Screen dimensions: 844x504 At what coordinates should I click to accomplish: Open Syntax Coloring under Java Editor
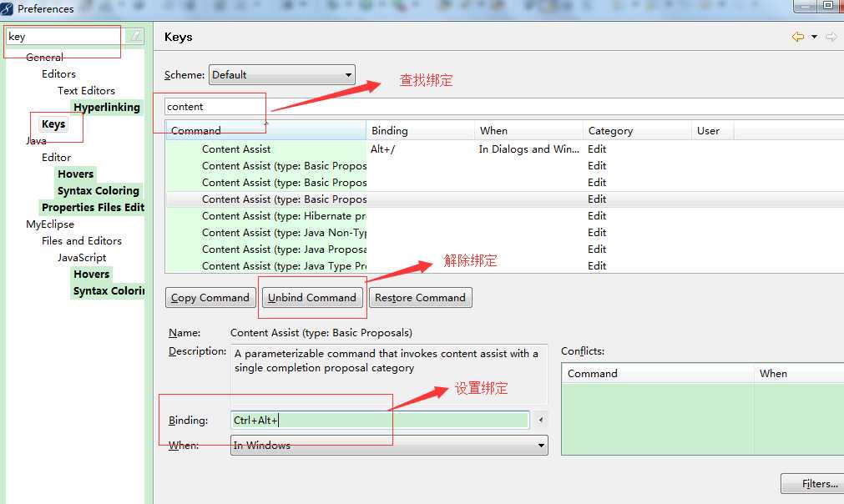click(x=98, y=190)
